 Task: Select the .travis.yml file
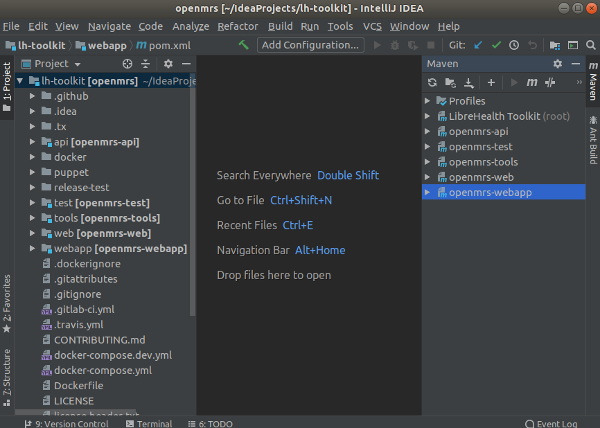click(78, 325)
